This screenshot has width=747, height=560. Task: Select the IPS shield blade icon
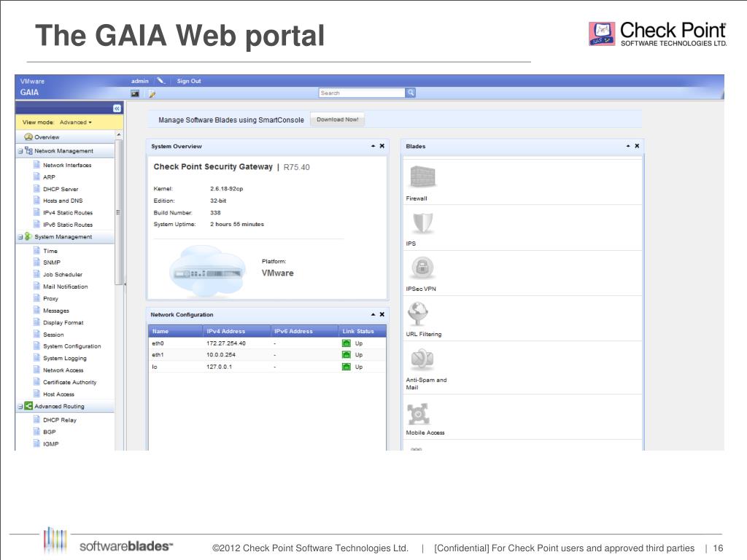pyautogui.click(x=422, y=222)
